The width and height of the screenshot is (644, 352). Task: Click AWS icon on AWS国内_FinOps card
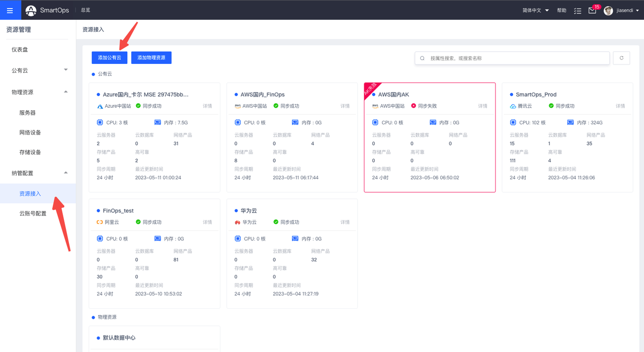237,106
